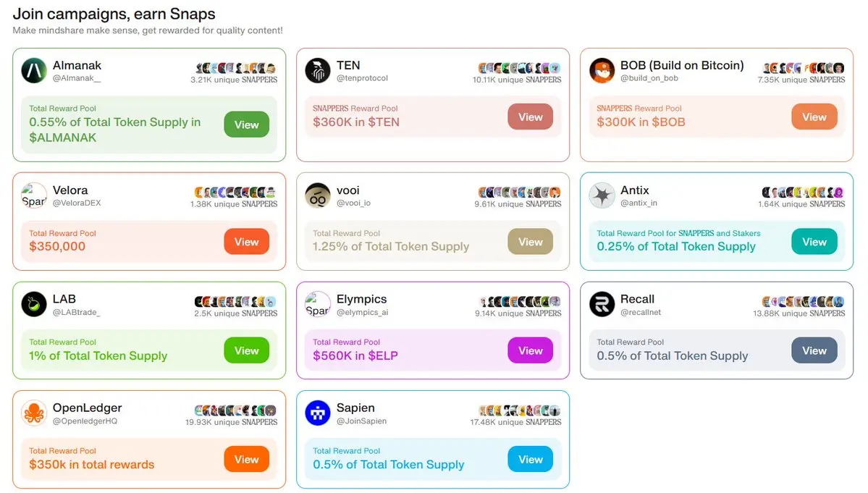Open the Sapien campaign View button

pos(531,459)
